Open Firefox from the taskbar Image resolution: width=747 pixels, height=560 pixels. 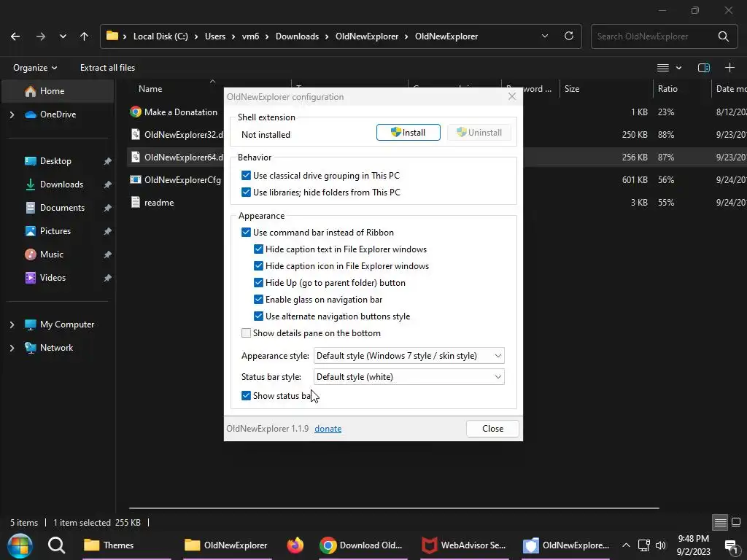(x=295, y=545)
